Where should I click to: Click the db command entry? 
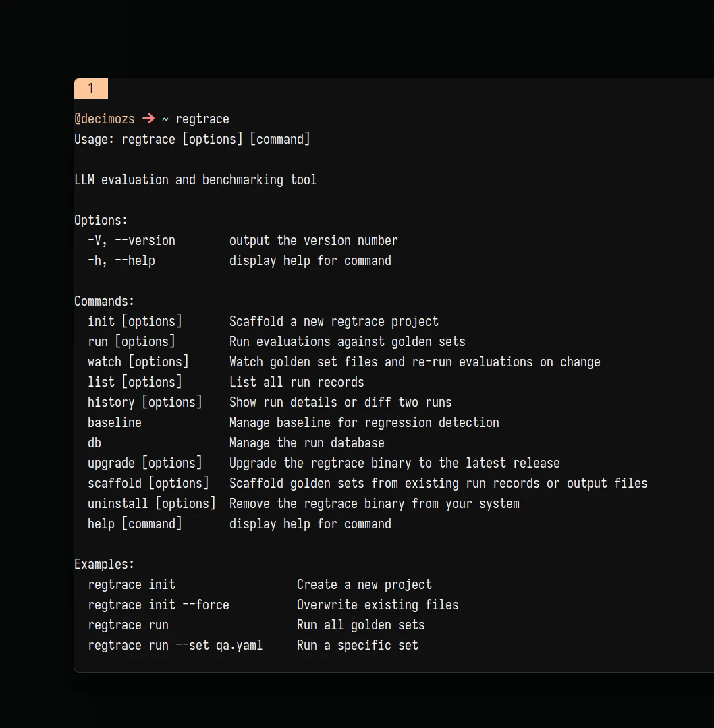pos(94,443)
